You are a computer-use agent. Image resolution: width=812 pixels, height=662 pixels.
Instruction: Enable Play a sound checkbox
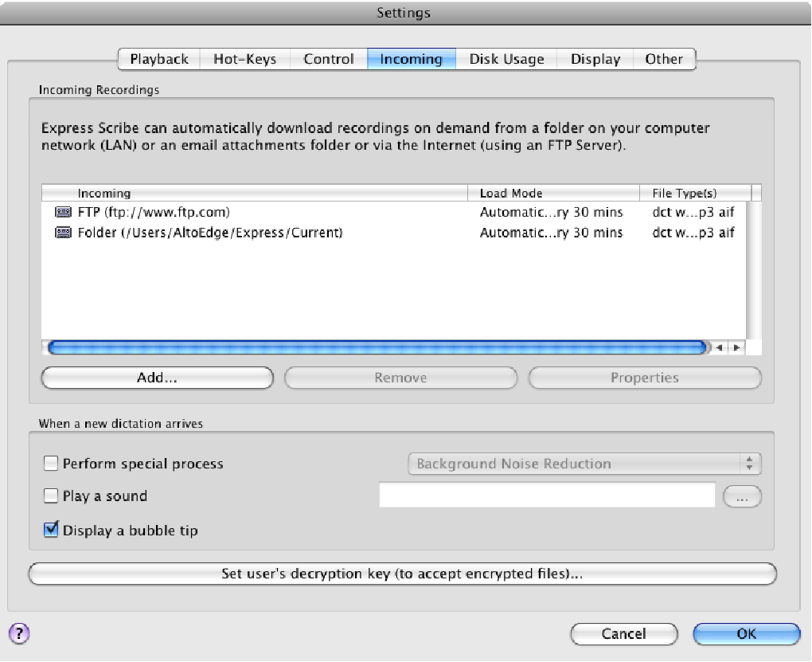(51, 496)
